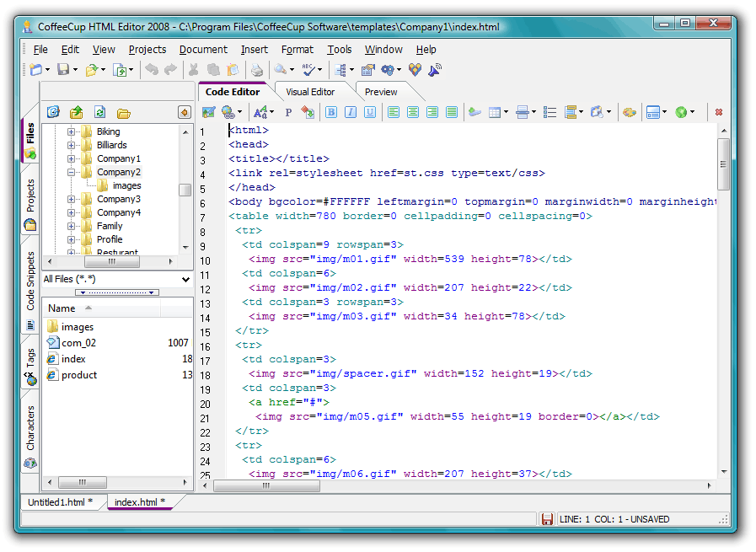
Task: Click the Font A icon
Action: click(x=260, y=112)
